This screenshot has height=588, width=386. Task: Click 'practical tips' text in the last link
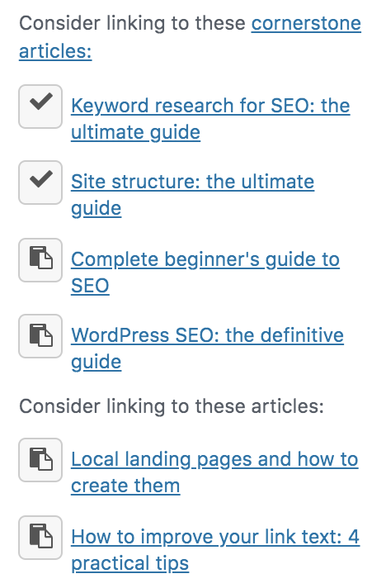coord(130,563)
